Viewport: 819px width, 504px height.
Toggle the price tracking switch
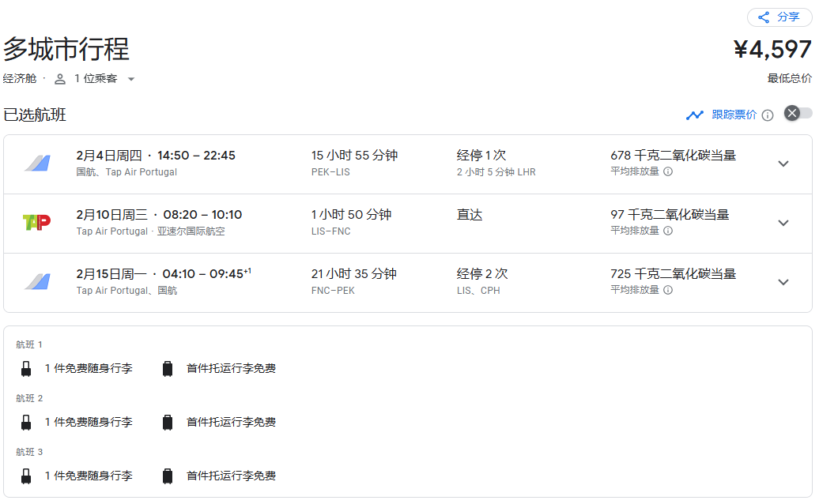[798, 113]
